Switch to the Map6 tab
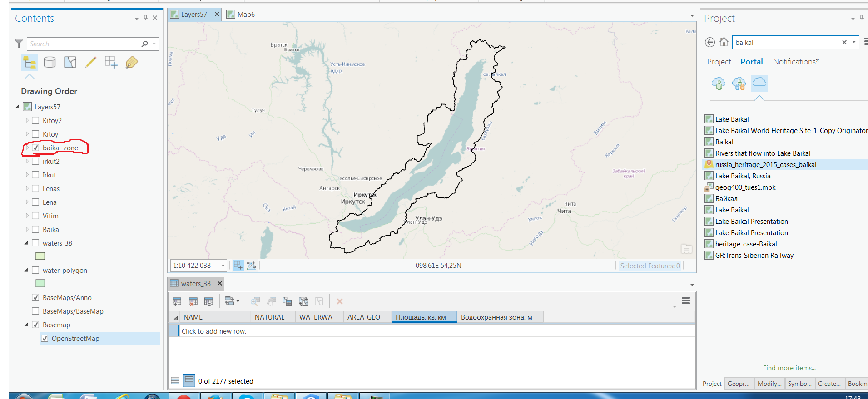Screen dimensions: 868x399 pos(246,15)
